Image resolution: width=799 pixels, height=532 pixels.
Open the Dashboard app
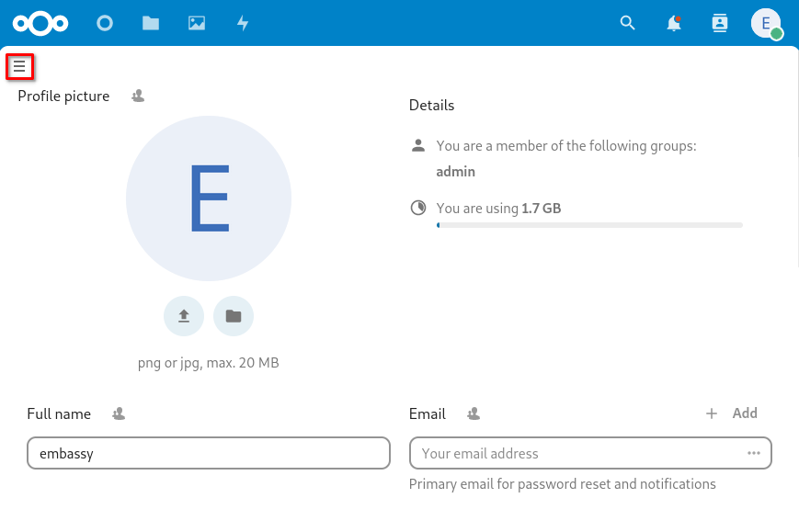[x=105, y=23]
